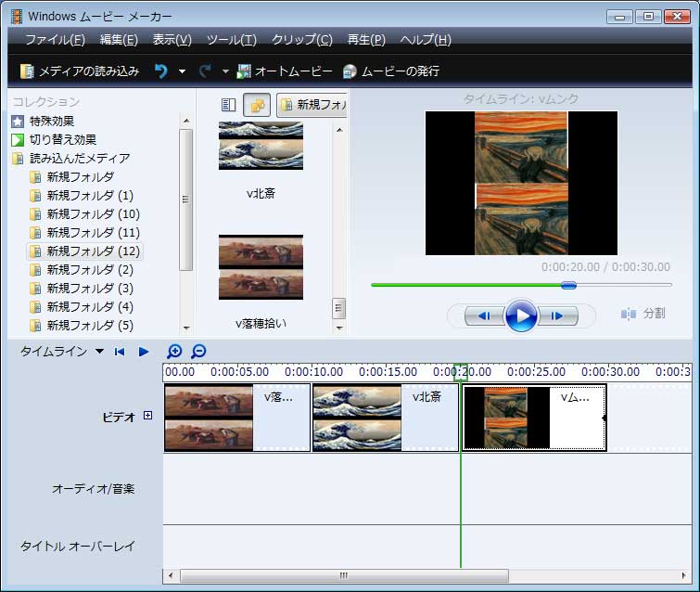Viewport: 700px width, 592px height.
Task: Select the v北斎 clip thumbnail in contents
Action: [261, 146]
